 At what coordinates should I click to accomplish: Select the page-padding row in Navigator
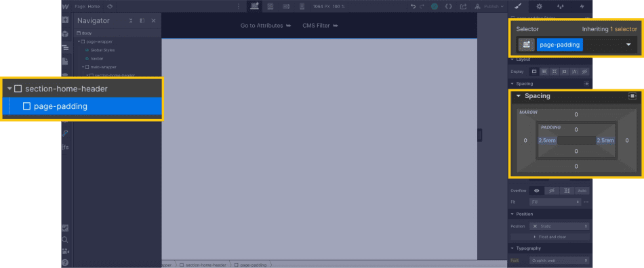click(x=83, y=106)
